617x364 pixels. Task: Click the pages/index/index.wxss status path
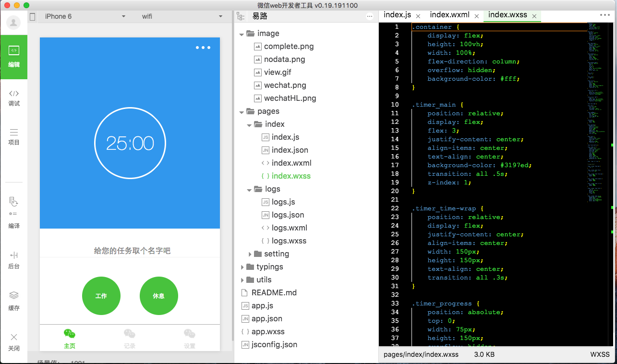421,354
